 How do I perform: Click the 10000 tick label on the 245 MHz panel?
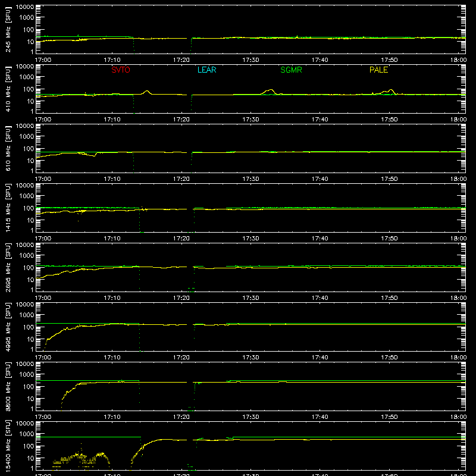click(x=25, y=7)
